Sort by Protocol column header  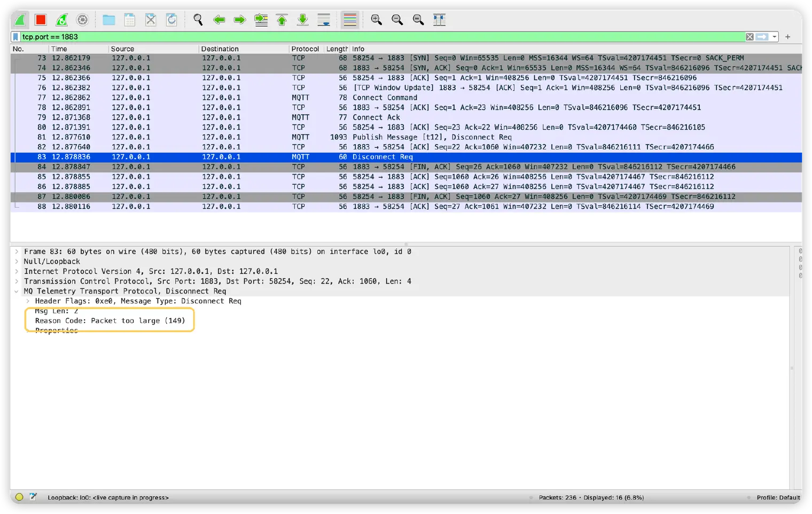[x=307, y=49]
